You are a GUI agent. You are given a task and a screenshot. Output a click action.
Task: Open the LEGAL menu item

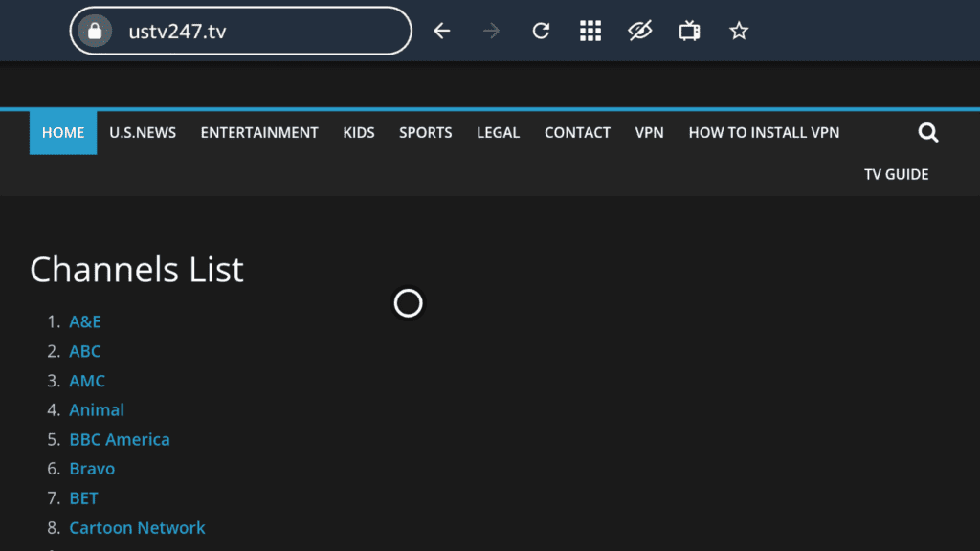(x=498, y=132)
